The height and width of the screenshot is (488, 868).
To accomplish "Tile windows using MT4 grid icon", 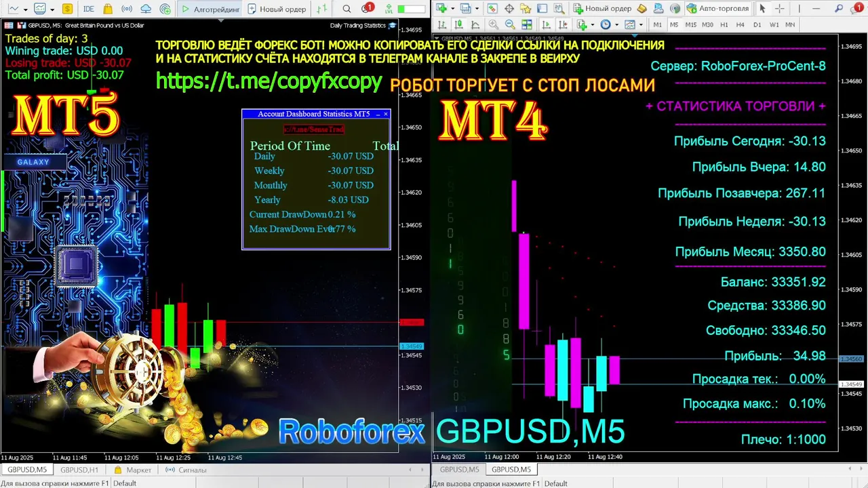I will click(527, 24).
